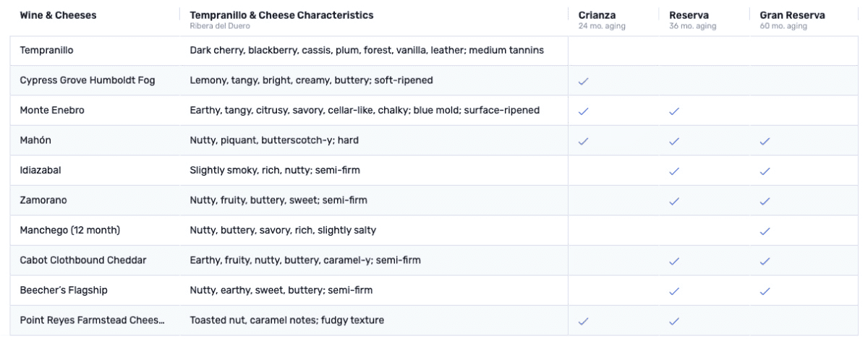This screenshot has width=868, height=342.
Task: Click the Reserva checkmark for Idiazabal
Action: pyautogui.click(x=674, y=171)
